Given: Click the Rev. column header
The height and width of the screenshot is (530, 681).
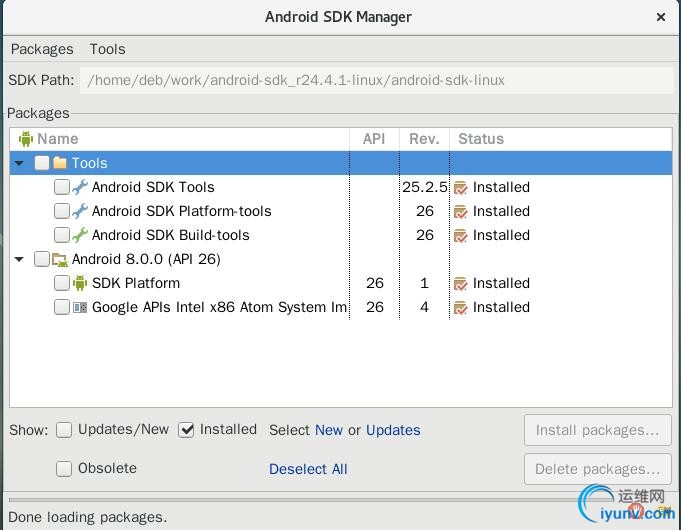Looking at the screenshot, I should pyautogui.click(x=424, y=139).
